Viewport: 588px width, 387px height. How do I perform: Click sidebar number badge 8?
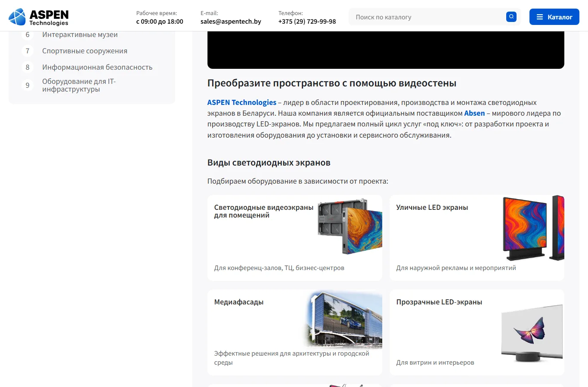tap(28, 67)
